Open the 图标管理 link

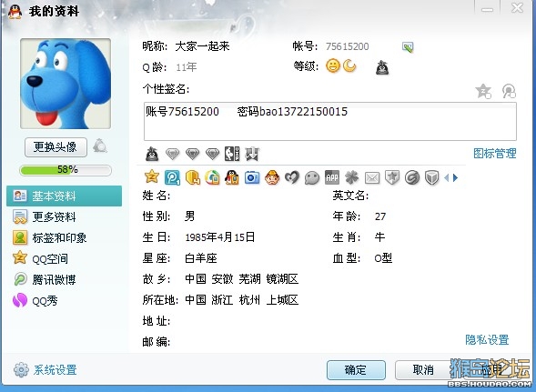[x=495, y=154]
